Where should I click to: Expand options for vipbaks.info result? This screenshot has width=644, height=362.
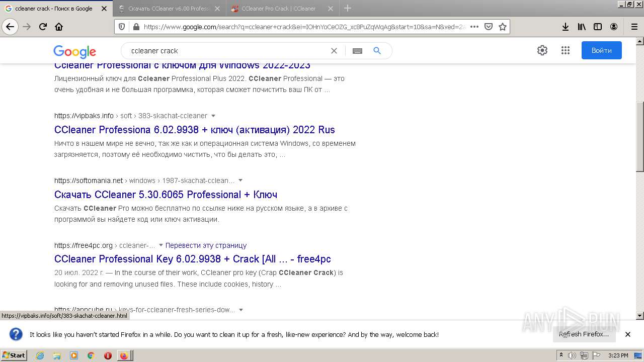tap(213, 116)
